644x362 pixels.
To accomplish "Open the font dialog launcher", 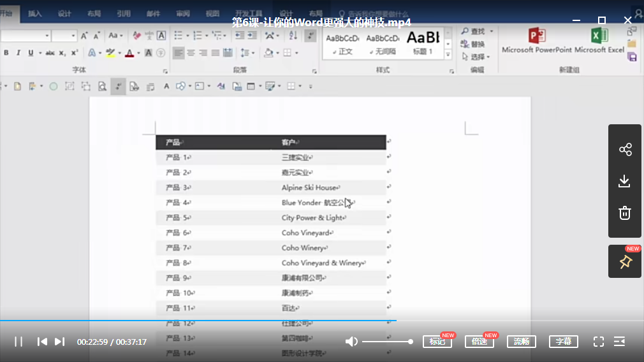I will tap(165, 71).
